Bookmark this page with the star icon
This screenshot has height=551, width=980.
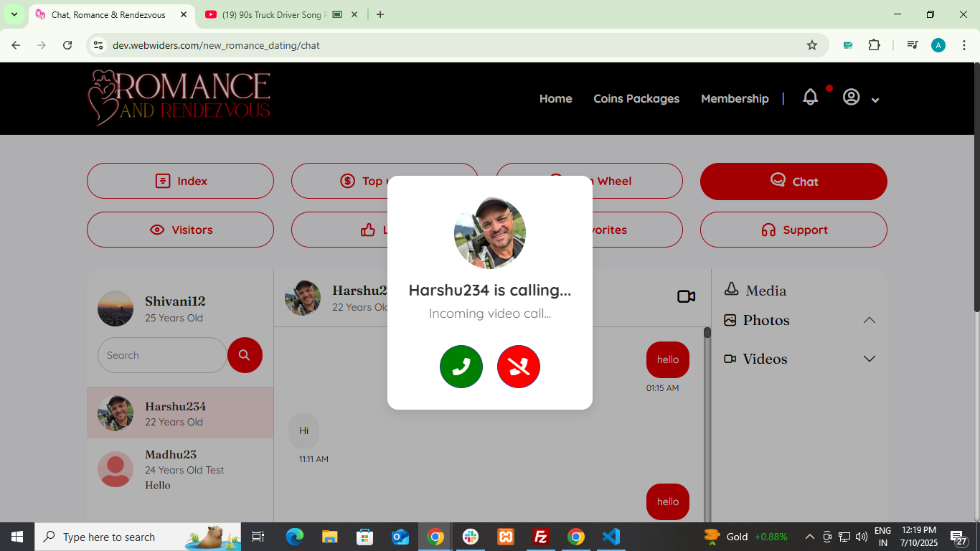coord(812,45)
